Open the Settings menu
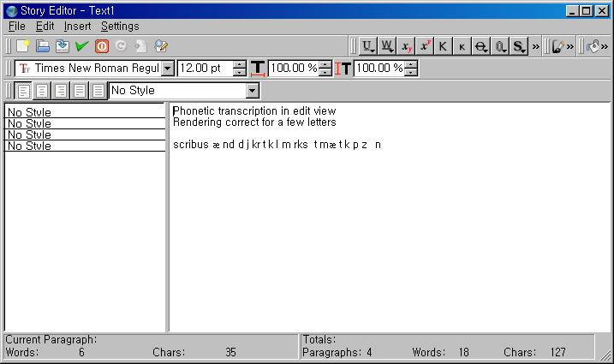 click(120, 27)
